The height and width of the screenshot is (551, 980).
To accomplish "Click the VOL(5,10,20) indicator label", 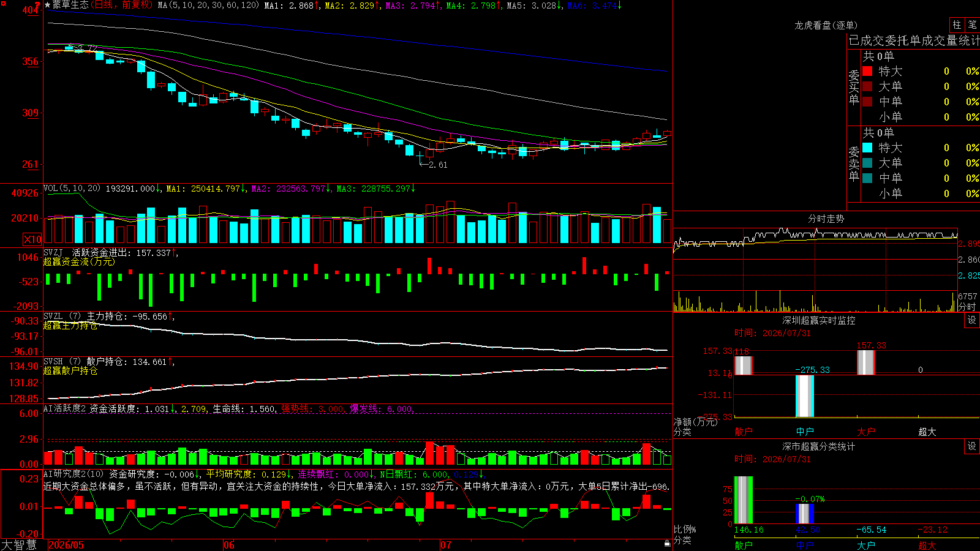I will [72, 189].
